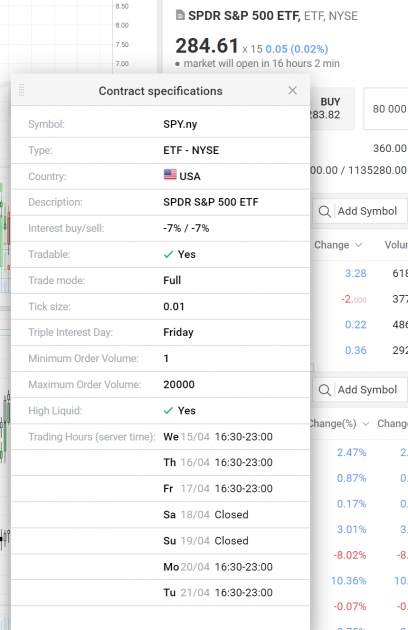Select the SPY.ny symbol value
408x630 pixels.
point(180,124)
